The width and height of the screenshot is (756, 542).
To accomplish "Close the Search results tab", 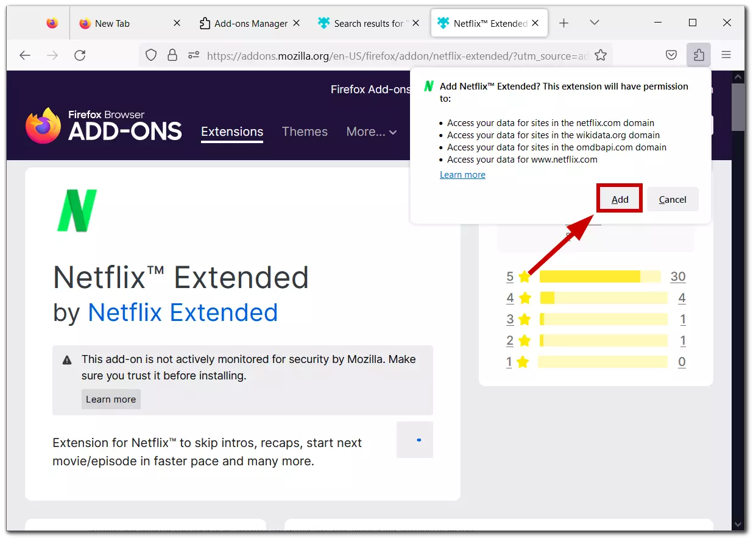I will point(416,23).
